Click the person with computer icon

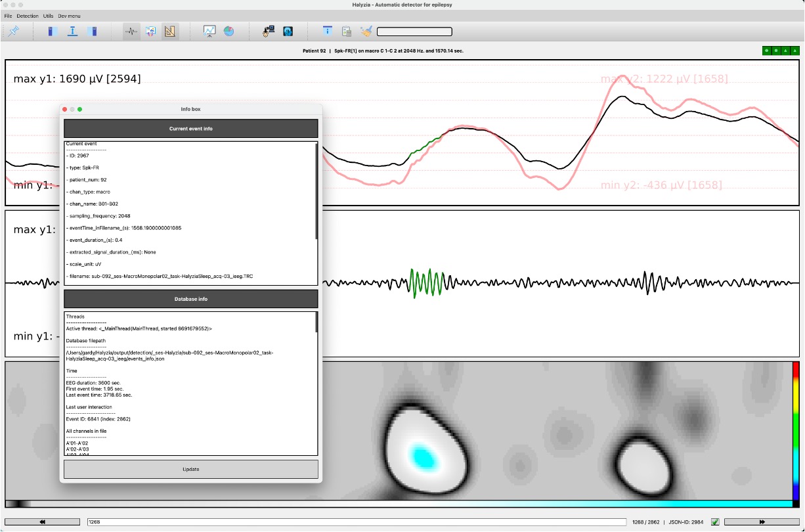click(x=269, y=31)
